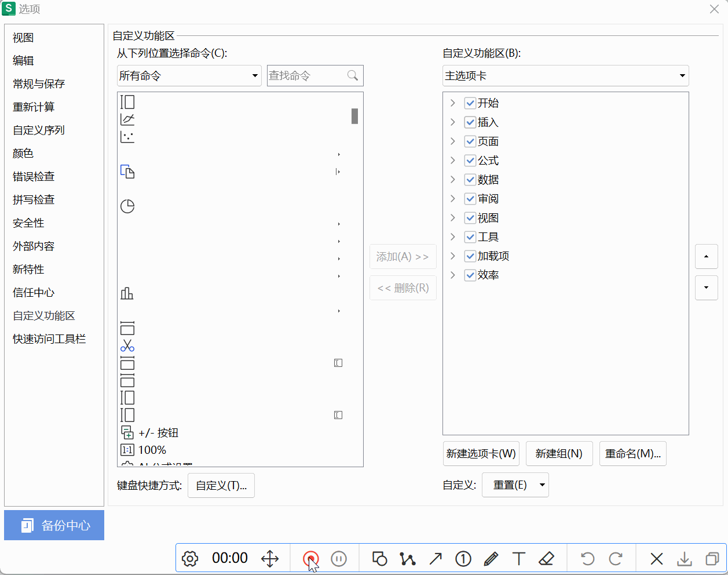The height and width of the screenshot is (575, 728).
Task: Open the 信任中心 options page
Action: click(34, 293)
